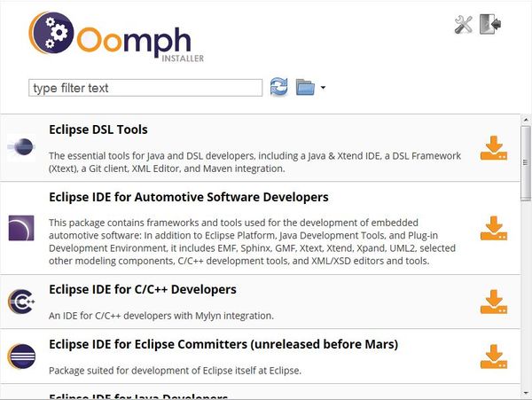The height and width of the screenshot is (400, 532).
Task: Click the Automotive package description paragraph
Action: [x=252, y=241]
